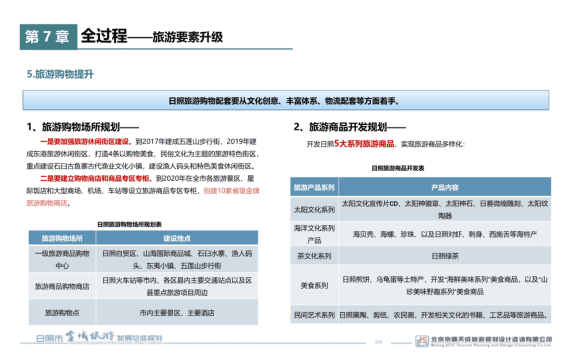
Task: Click the '产品内容' column header
Action: 445,188
